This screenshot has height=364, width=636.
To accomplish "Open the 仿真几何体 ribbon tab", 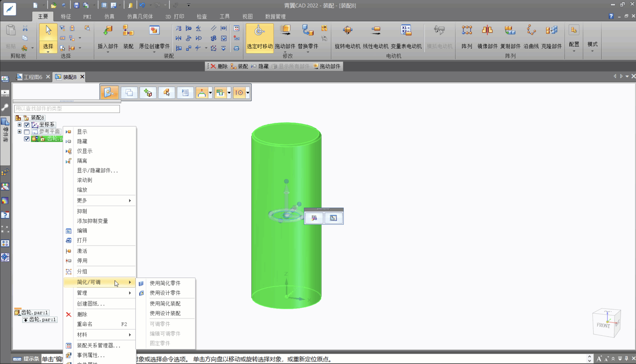I will [140, 16].
